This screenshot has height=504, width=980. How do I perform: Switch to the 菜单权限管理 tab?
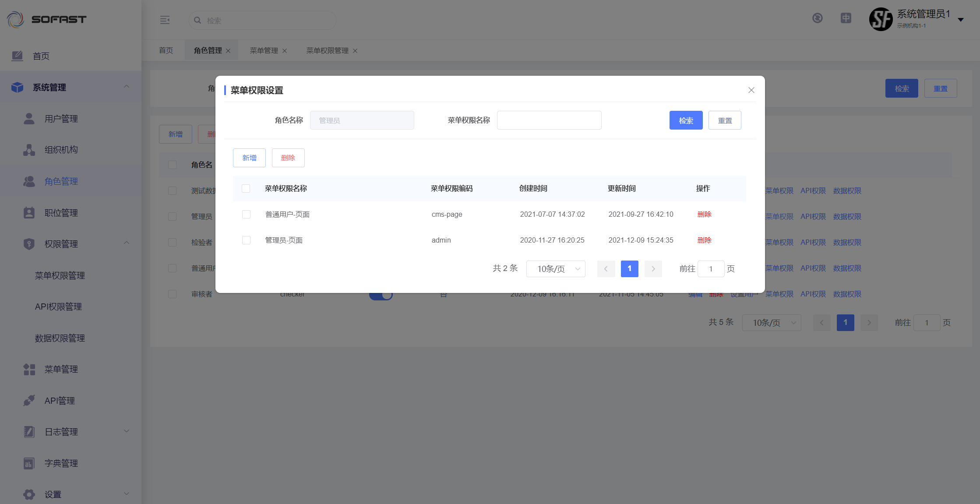click(x=327, y=51)
